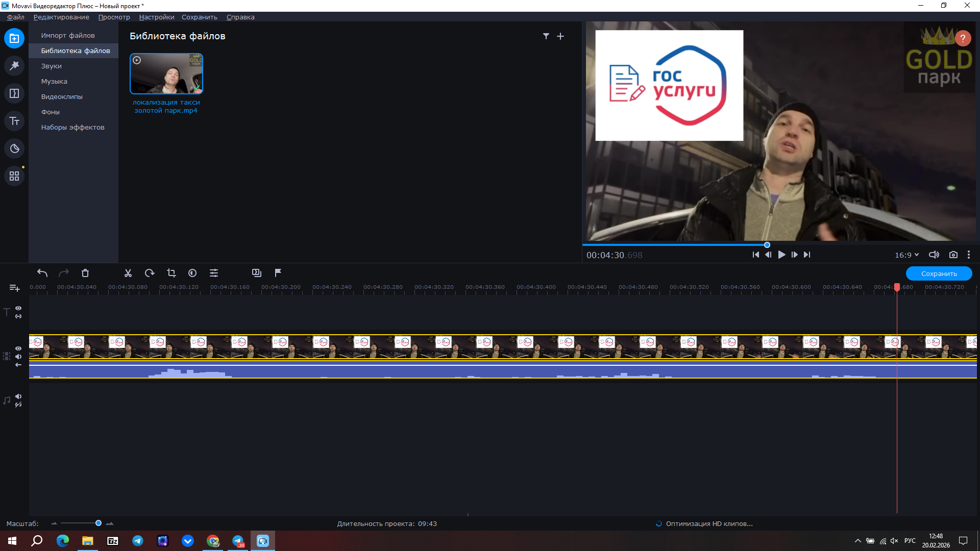Open the Clip properties sliders icon
980x551 pixels.
(x=214, y=273)
